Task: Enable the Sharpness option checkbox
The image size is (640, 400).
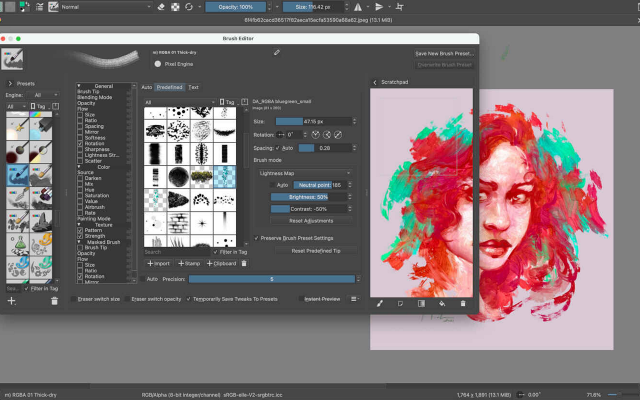Action: (80, 149)
